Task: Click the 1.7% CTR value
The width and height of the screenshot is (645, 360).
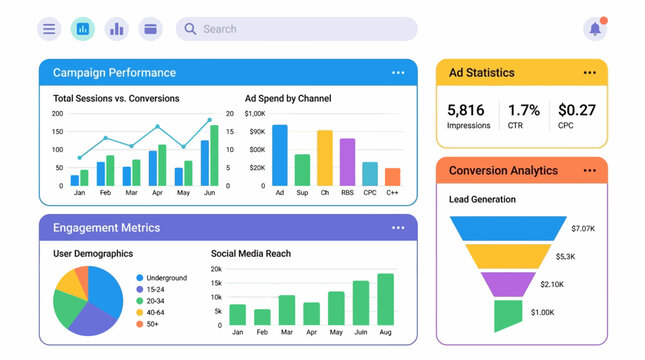Action: click(524, 110)
